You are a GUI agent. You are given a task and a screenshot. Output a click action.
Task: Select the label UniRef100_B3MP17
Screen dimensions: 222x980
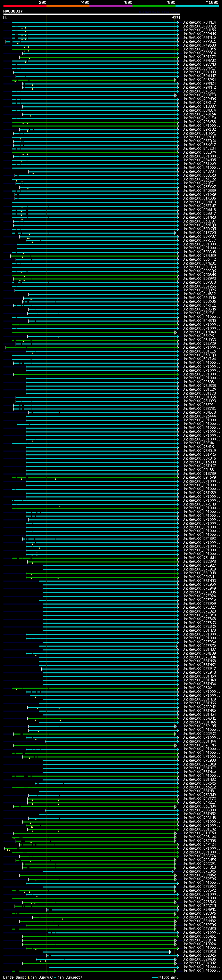(199, 68)
